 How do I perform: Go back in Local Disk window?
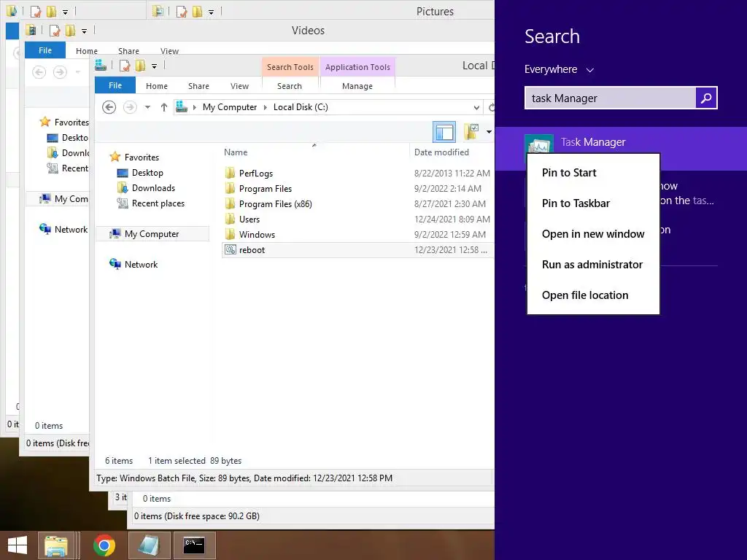109,107
